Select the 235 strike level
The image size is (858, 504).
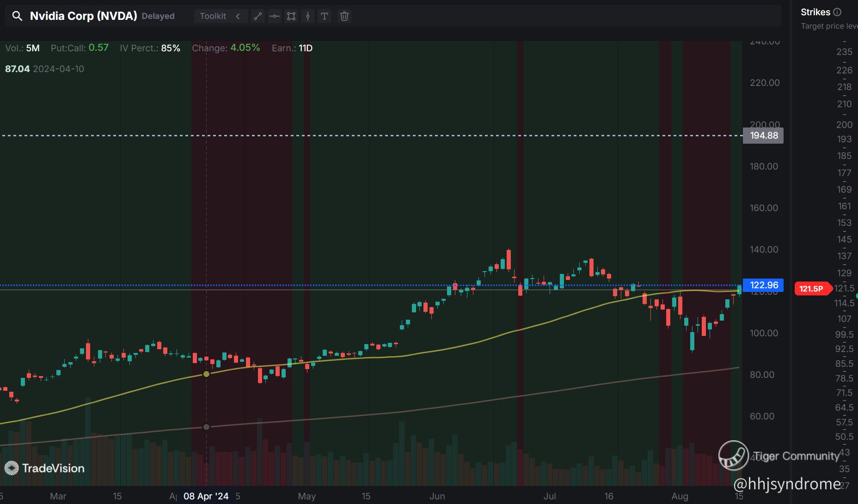tap(844, 52)
